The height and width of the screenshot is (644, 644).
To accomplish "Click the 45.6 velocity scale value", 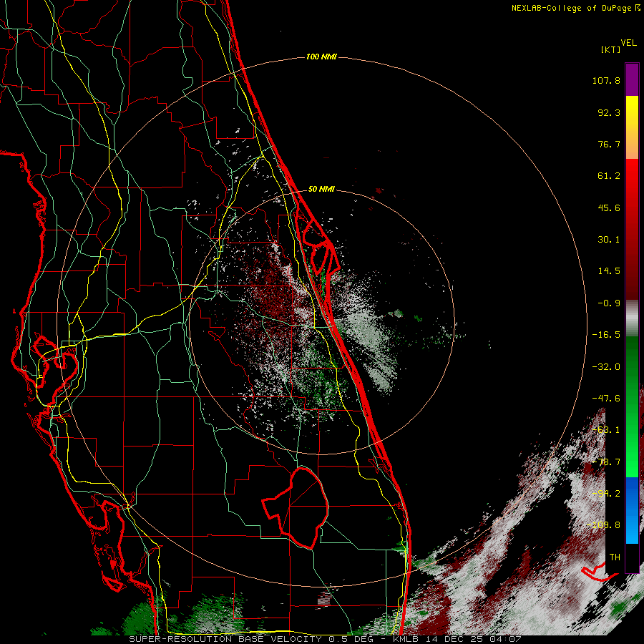I will (x=609, y=208).
